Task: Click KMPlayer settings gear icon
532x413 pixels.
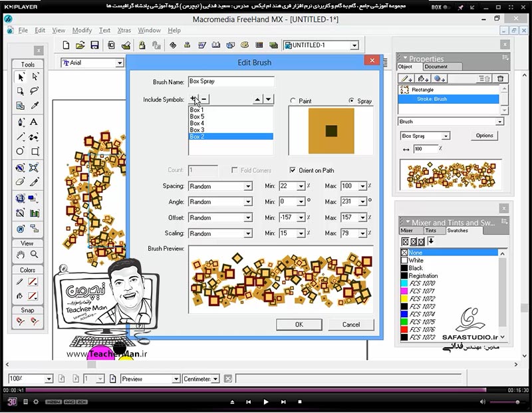Action: [36, 402]
